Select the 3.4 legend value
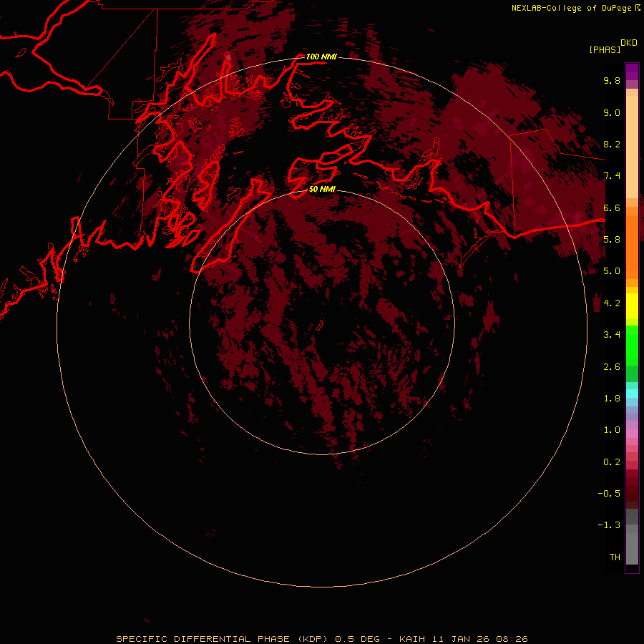Viewport: 644px width, 644px height. click(612, 335)
